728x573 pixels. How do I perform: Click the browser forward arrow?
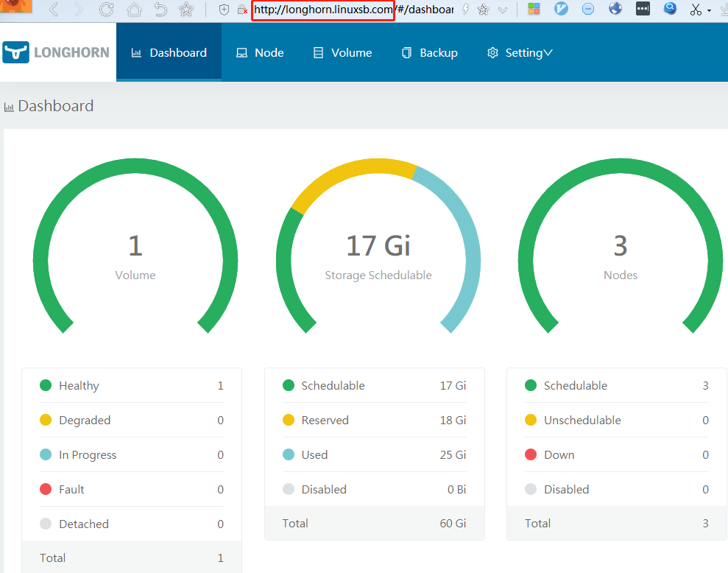(79, 10)
